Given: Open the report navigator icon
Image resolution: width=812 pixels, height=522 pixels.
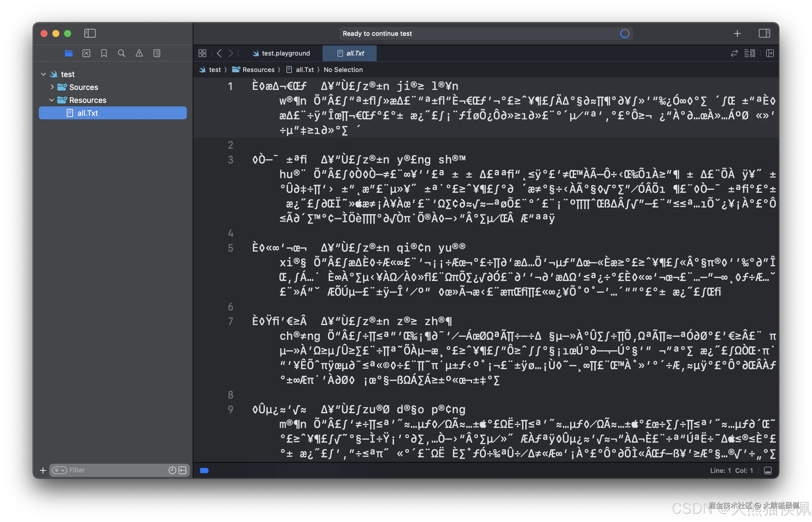Looking at the screenshot, I should [x=157, y=53].
